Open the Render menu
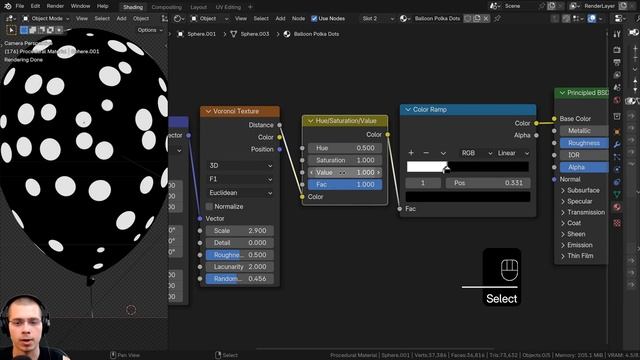 click(x=55, y=6)
